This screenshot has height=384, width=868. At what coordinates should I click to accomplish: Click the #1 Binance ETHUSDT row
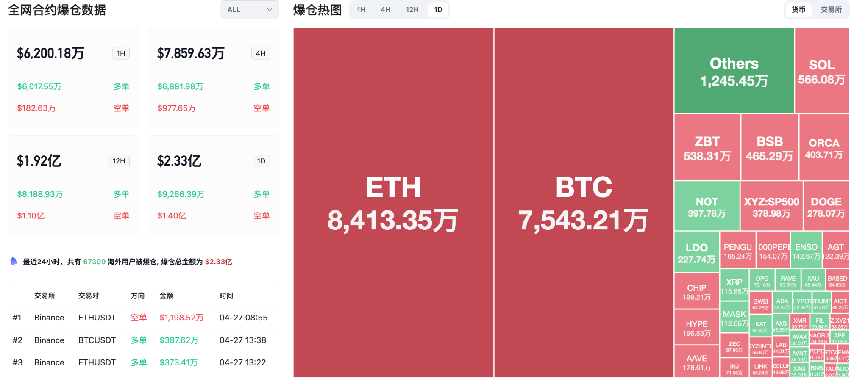(143, 318)
